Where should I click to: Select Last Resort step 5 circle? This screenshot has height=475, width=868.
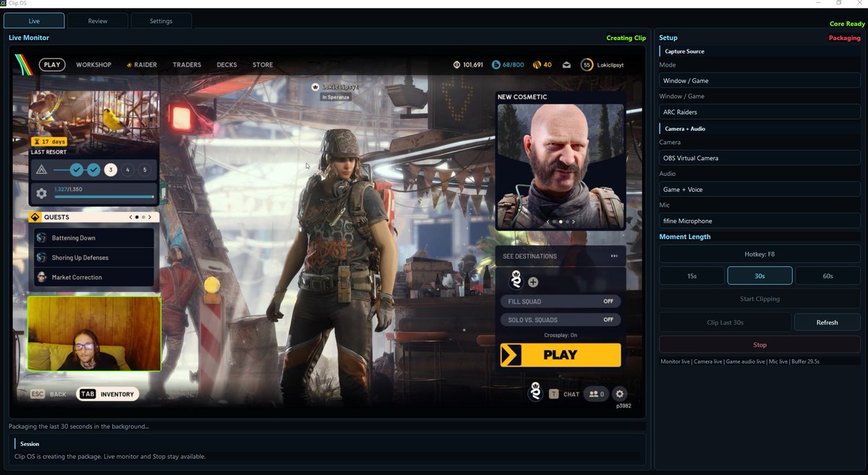coord(145,170)
